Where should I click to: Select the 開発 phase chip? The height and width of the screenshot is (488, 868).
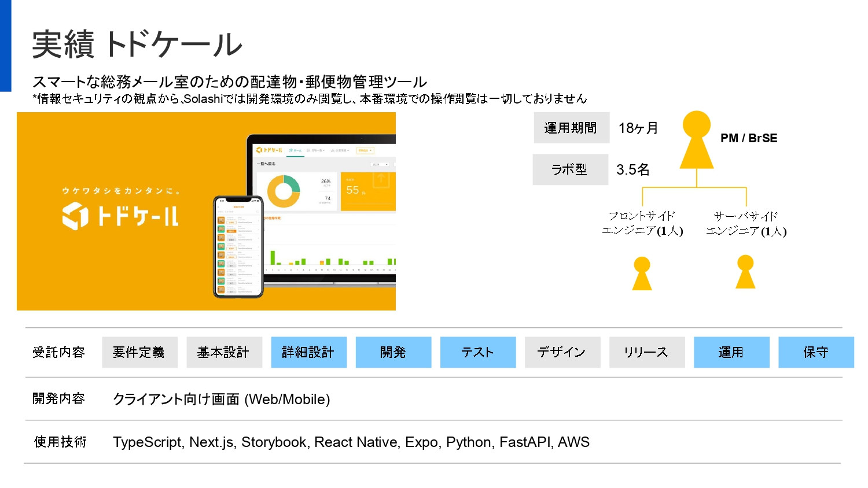(x=393, y=352)
